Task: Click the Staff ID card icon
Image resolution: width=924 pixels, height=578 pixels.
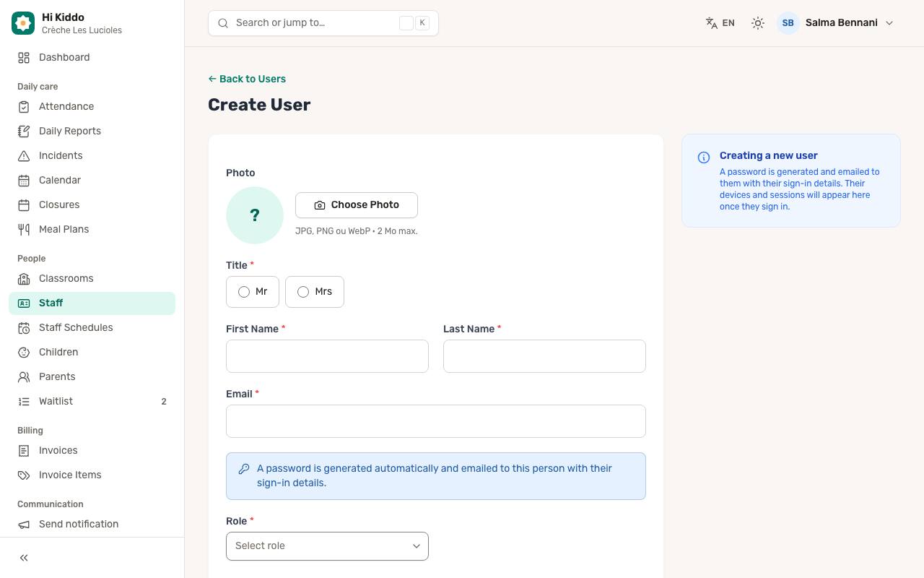Action: click(x=24, y=303)
